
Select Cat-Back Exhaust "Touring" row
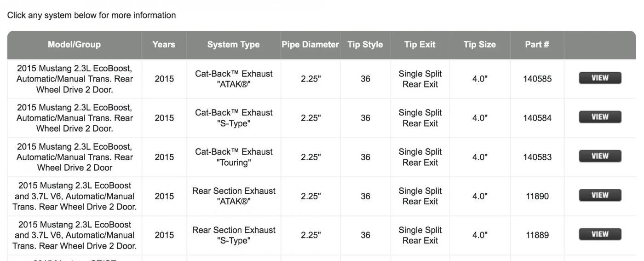click(322, 157)
